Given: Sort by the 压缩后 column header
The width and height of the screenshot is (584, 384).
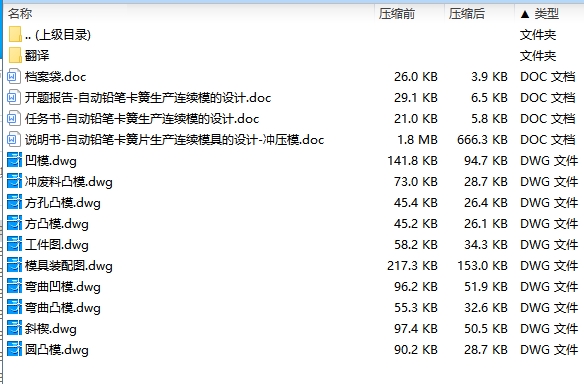Looking at the screenshot, I should (x=467, y=14).
